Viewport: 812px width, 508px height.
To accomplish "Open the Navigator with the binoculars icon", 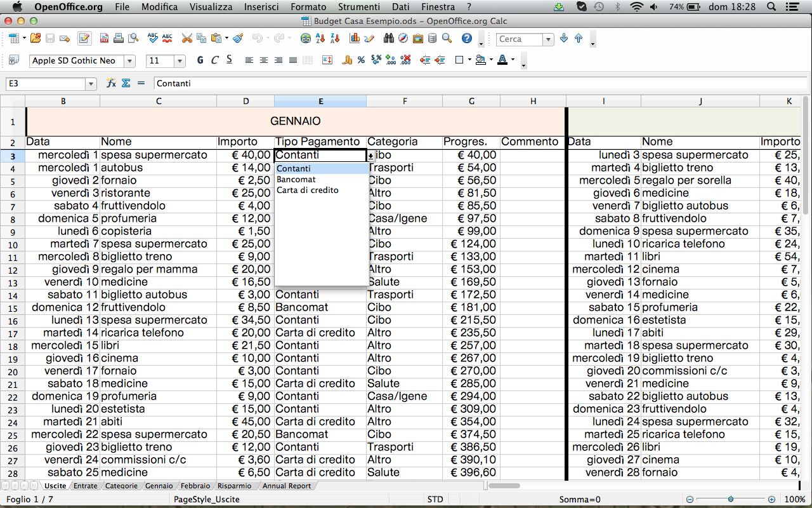I will pyautogui.click(x=389, y=39).
